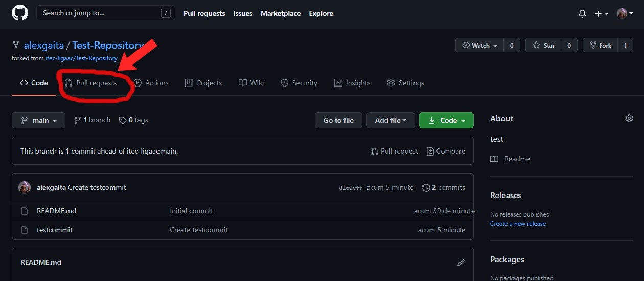Click the Go to file button

338,120
